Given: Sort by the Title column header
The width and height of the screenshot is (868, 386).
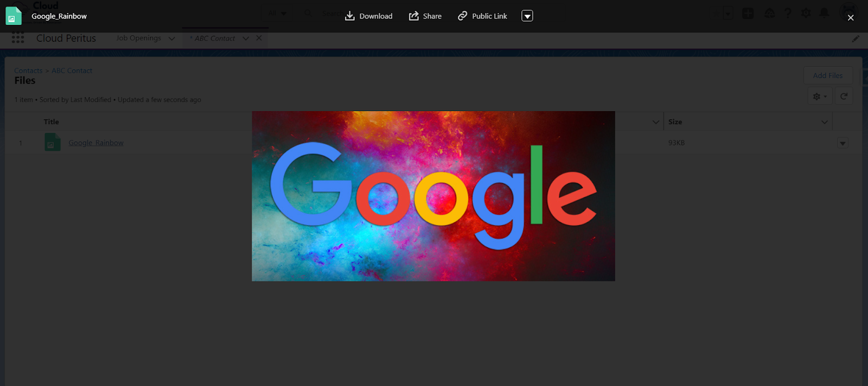Looking at the screenshot, I should coord(52,122).
